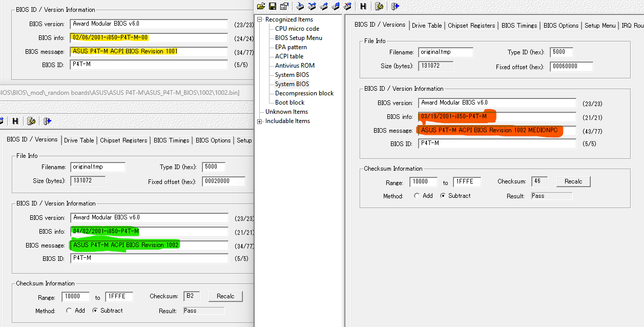Open Setup Menu tab in MEDIONPC window

pyautogui.click(x=600, y=26)
